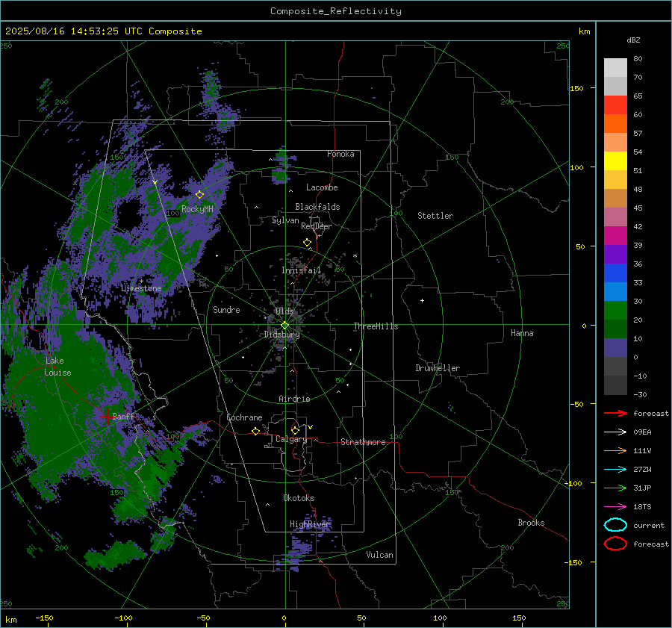Click the Banff city label
Viewport: 672px width, 628px height.
click(123, 416)
